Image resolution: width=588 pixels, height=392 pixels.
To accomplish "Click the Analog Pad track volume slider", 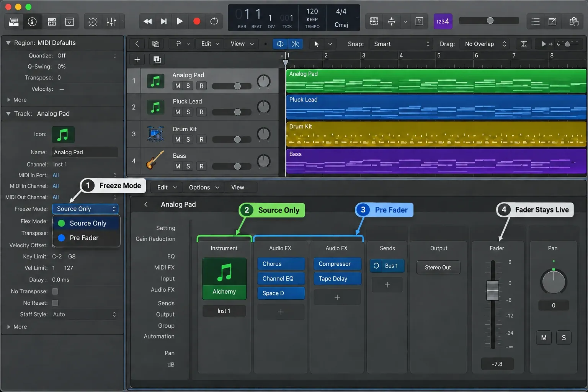I will tap(232, 86).
